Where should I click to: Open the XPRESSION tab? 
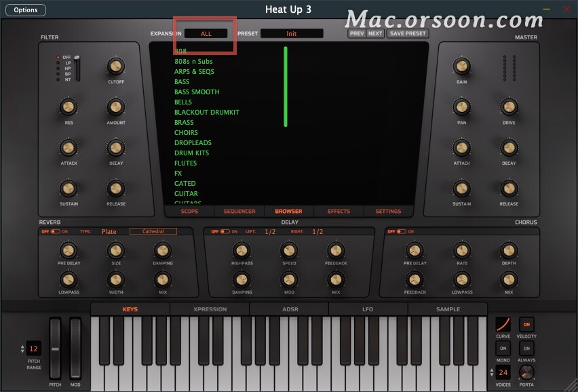pos(210,309)
